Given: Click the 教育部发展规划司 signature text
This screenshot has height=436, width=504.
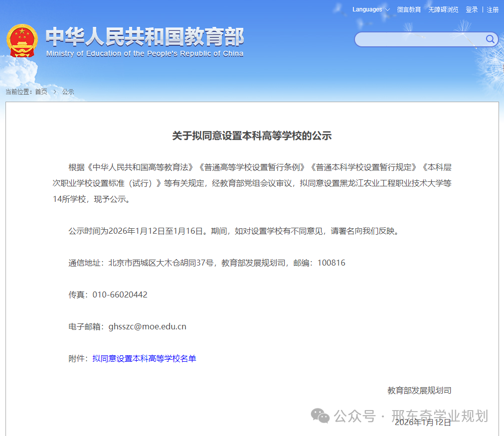Looking at the screenshot, I should (x=419, y=390).
